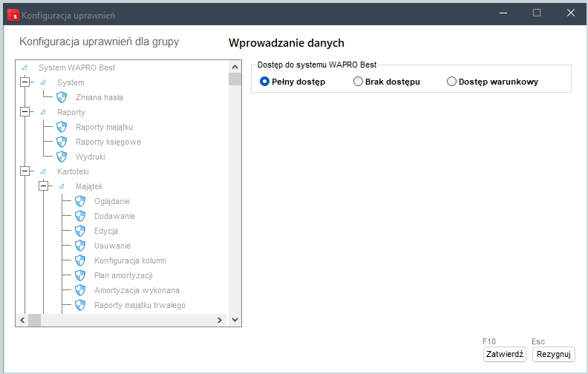Image resolution: width=588 pixels, height=374 pixels.
Task: Click shield icon next to Zmiana hasła
Action: 62,97
